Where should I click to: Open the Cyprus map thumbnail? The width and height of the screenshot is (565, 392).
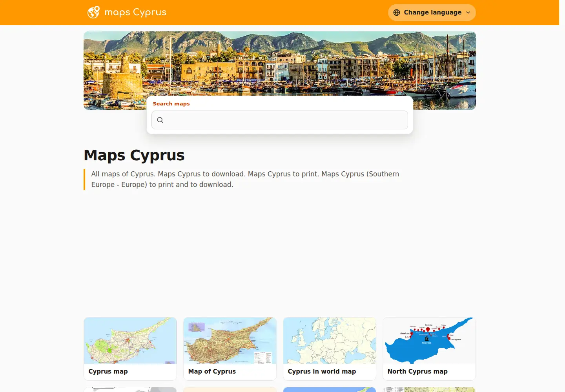130,341
